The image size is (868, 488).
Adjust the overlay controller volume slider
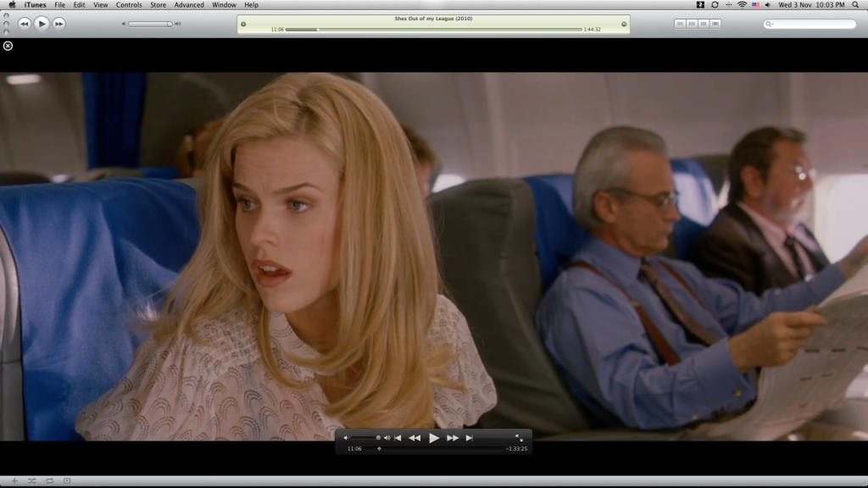tap(365, 438)
